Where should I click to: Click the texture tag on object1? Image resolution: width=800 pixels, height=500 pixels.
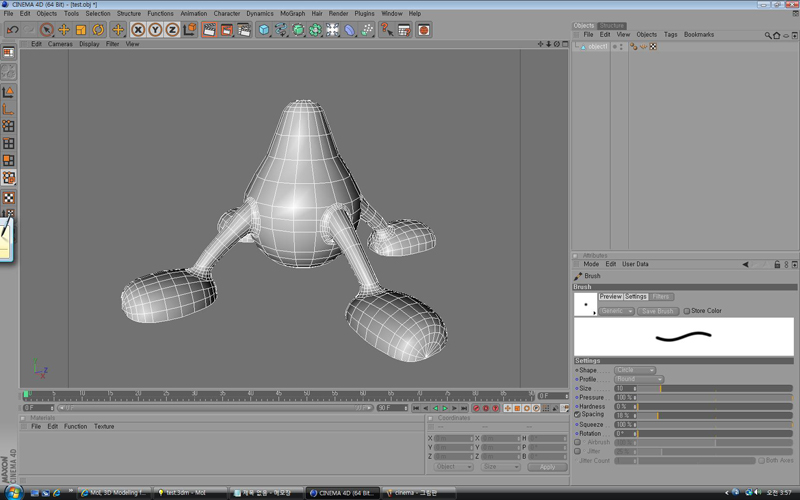(653, 46)
